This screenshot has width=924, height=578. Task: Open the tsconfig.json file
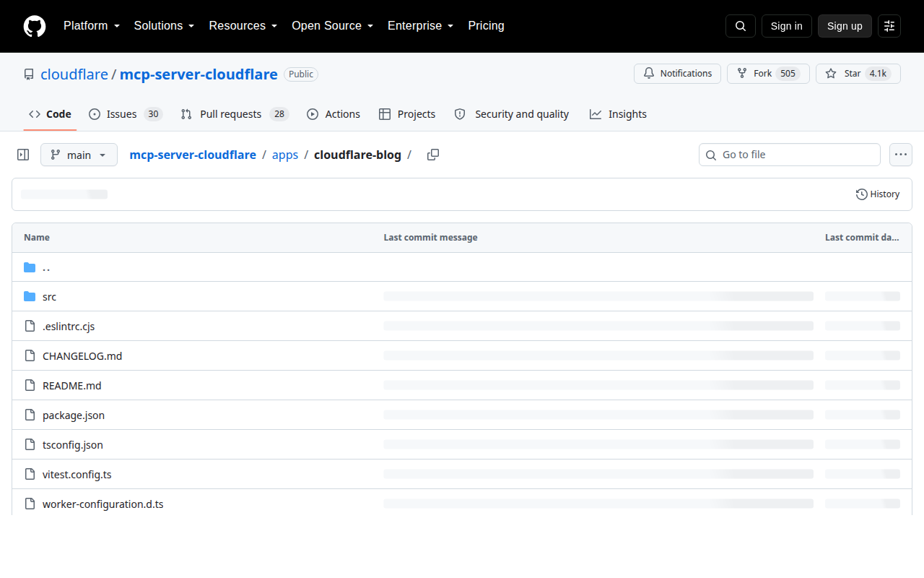pos(73,445)
